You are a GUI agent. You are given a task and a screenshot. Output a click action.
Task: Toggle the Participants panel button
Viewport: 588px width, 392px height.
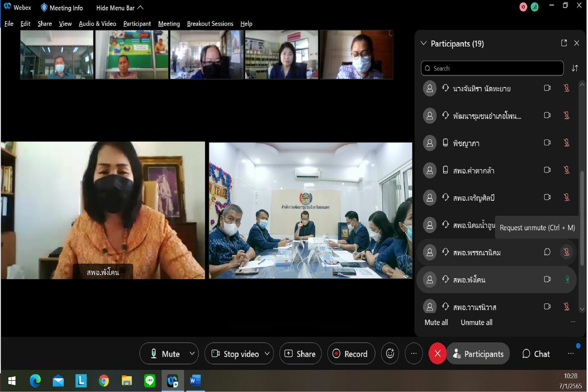tap(478, 354)
